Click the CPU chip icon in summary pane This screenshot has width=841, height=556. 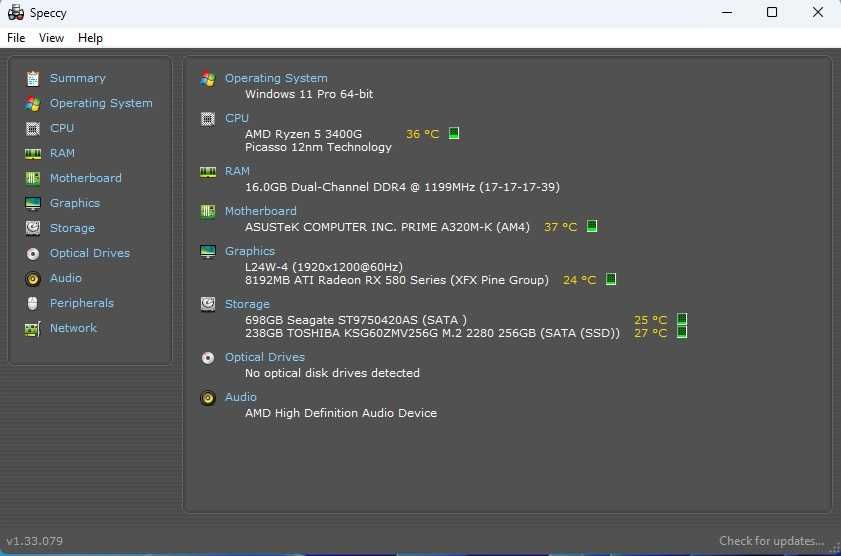coord(208,118)
